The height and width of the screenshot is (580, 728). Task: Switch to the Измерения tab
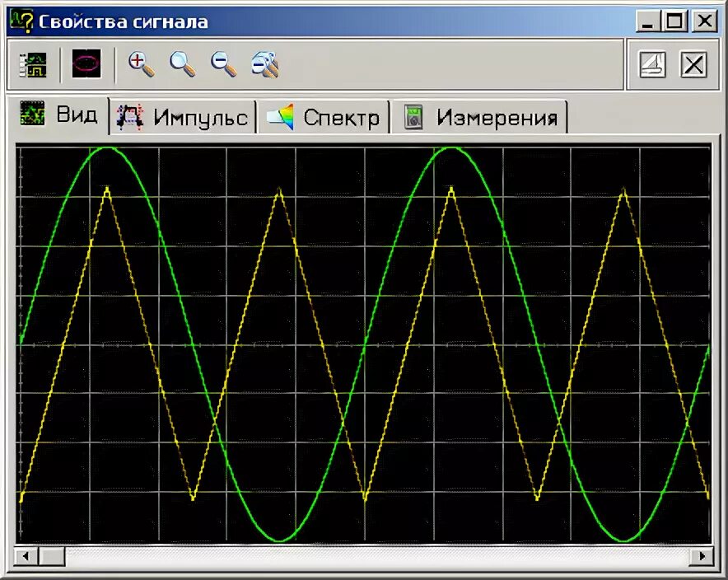(x=479, y=117)
